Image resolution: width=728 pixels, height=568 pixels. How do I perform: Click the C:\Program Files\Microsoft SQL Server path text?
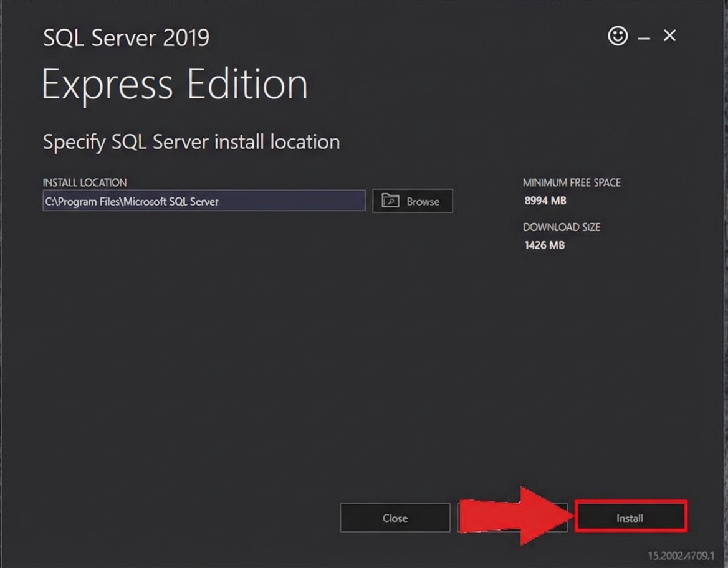tap(132, 201)
